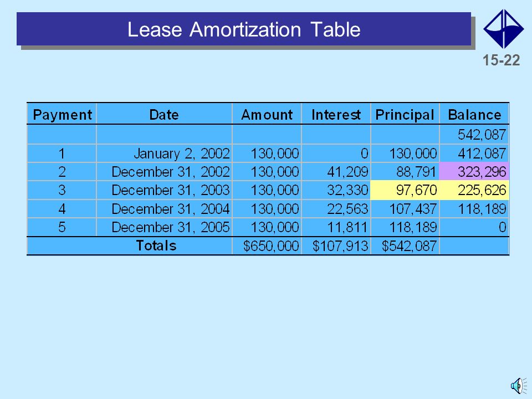Click the Payment column header
The height and width of the screenshot is (399, 532).
coord(62,114)
